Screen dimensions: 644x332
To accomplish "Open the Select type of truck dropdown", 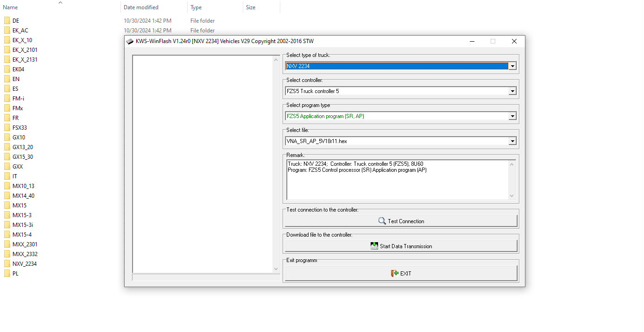I will click(x=512, y=66).
